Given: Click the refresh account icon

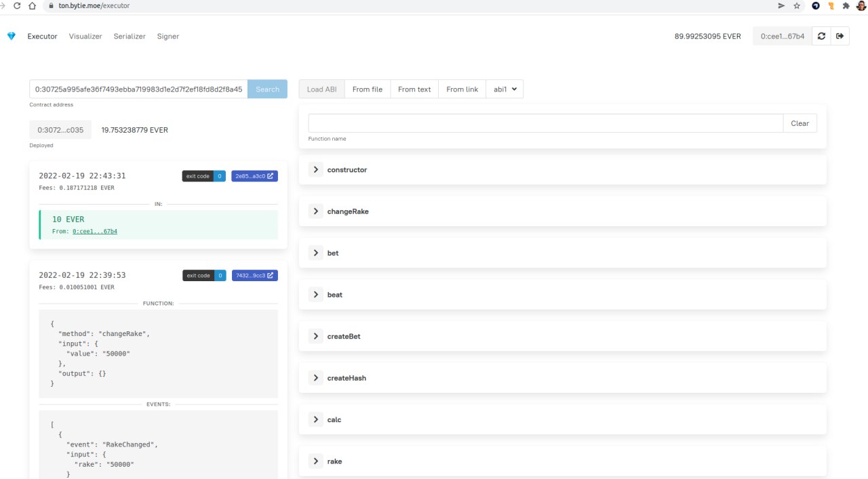Looking at the screenshot, I should tap(821, 36).
